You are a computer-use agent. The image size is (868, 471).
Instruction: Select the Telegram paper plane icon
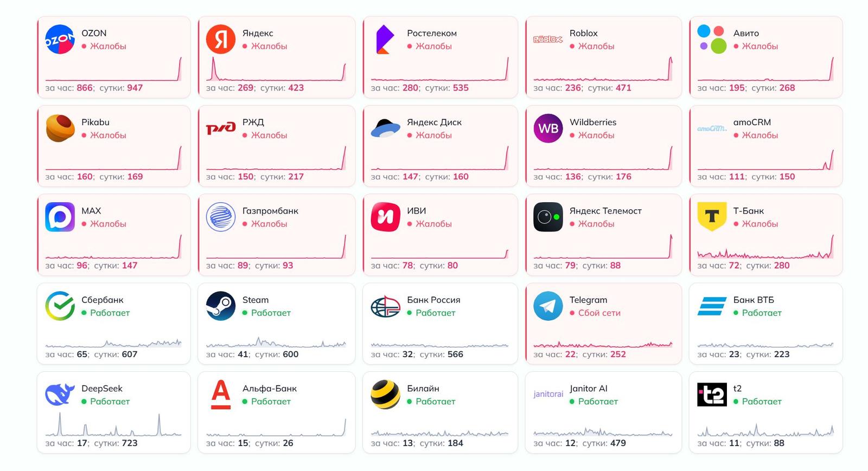(x=548, y=306)
